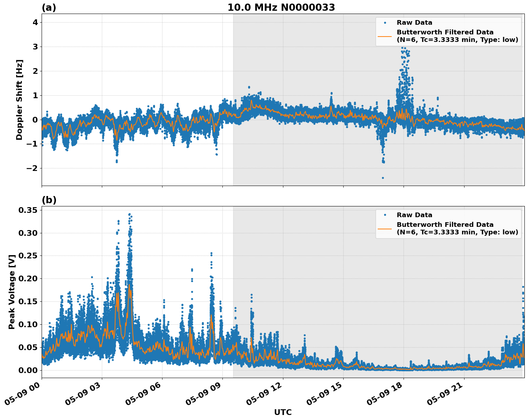The width and height of the screenshot is (528, 420).
Task: Select the orange line swatch in panel (b) legend
Action: [386, 228]
